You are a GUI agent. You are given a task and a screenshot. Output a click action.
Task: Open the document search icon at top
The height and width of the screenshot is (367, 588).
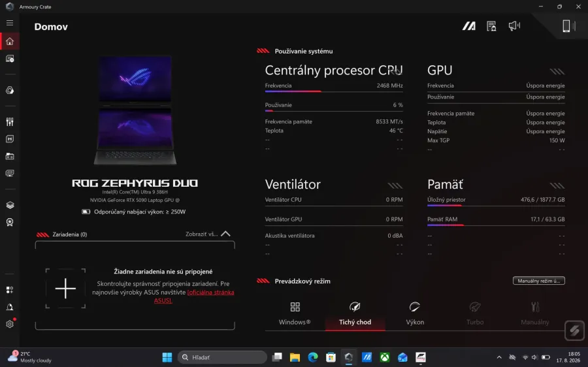(491, 26)
